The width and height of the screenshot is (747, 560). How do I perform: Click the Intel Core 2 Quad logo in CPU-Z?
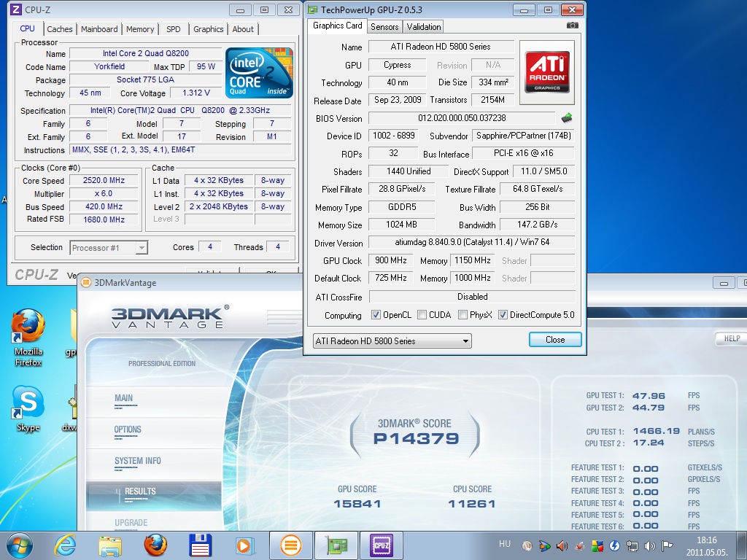(x=259, y=72)
